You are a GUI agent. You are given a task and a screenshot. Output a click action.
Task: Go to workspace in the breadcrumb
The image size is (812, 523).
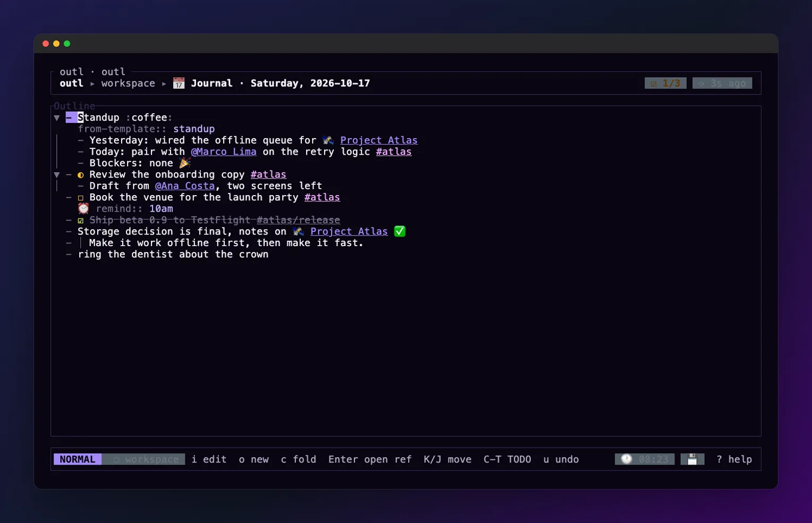[x=128, y=83]
